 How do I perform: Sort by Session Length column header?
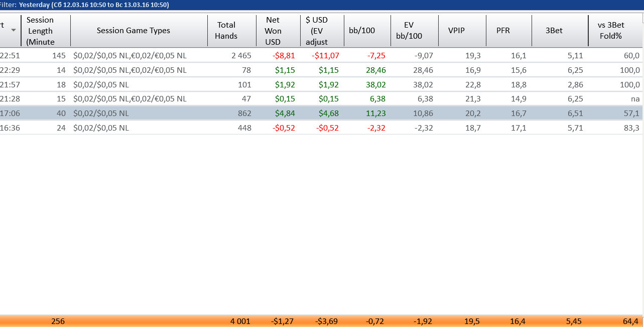point(46,31)
